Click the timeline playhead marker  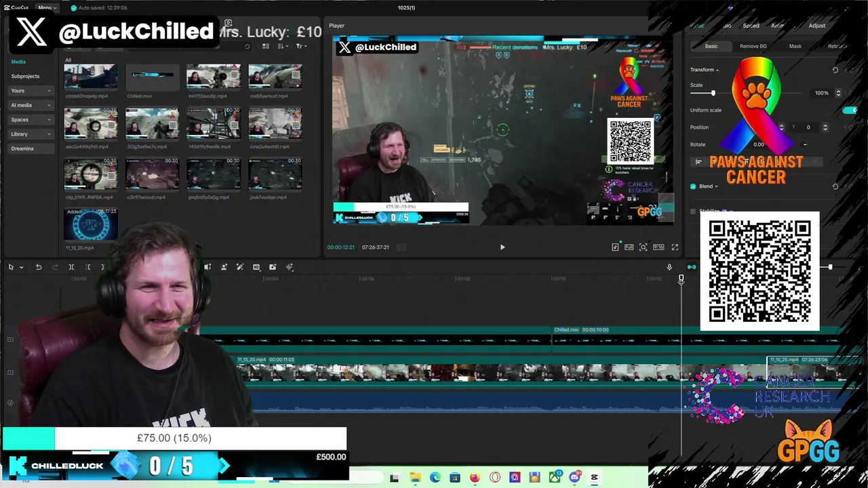(x=682, y=279)
